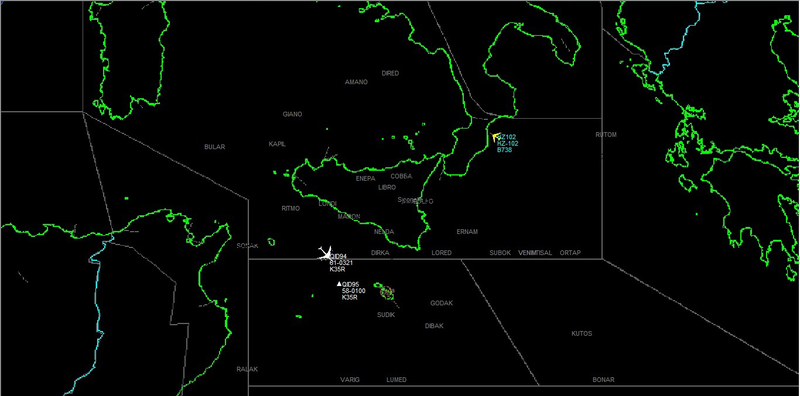Select waypoint RITMO
Viewport: 800px width, 396px height.
pos(291,209)
